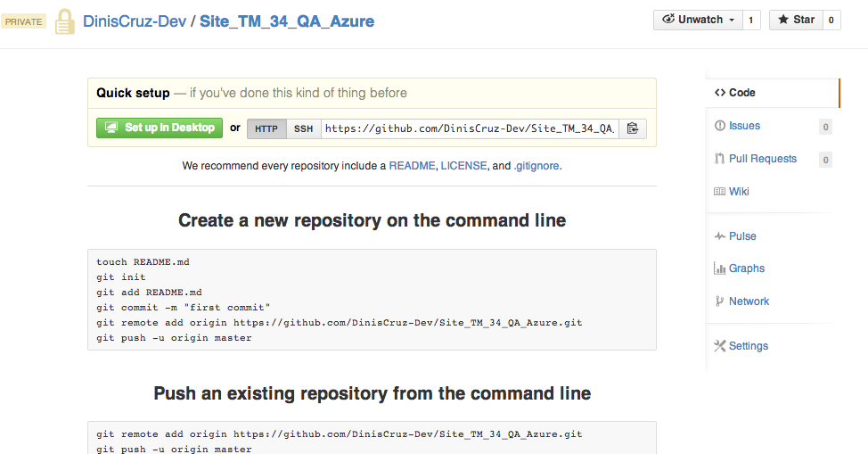Go to DinisCruz-Dev owner page
Image resolution: width=868 pixels, height=454 pixels.
click(134, 21)
